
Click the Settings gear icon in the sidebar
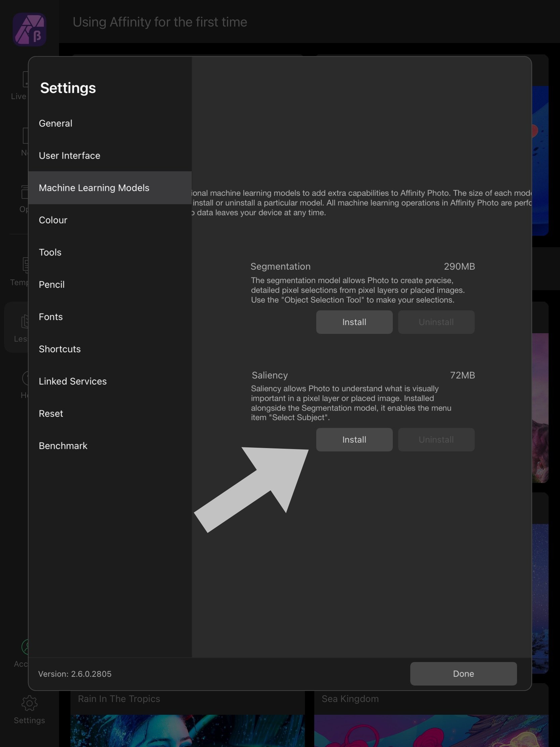29,703
